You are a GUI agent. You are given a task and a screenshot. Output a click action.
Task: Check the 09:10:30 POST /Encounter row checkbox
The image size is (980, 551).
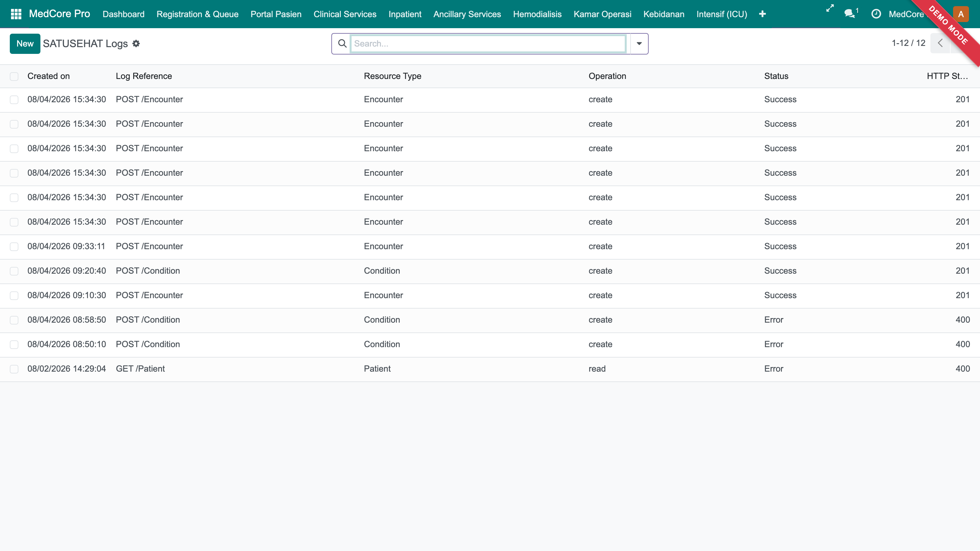coord(14,295)
